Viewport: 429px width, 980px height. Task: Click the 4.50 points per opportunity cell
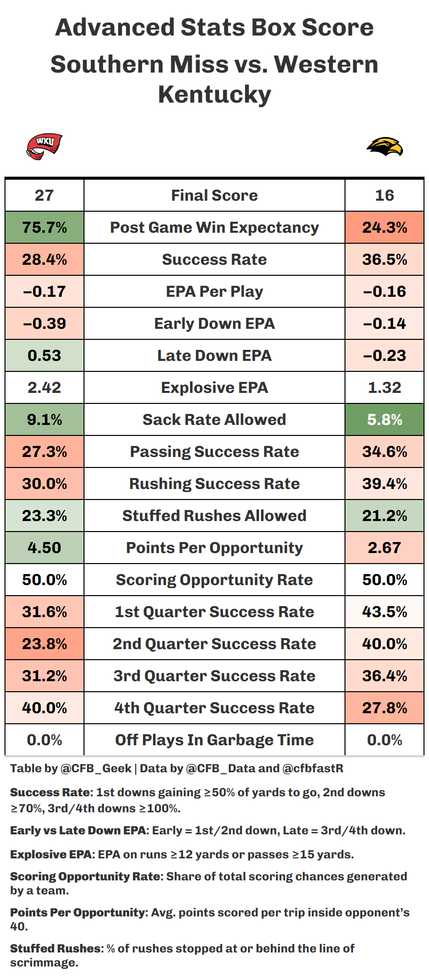coord(44,548)
